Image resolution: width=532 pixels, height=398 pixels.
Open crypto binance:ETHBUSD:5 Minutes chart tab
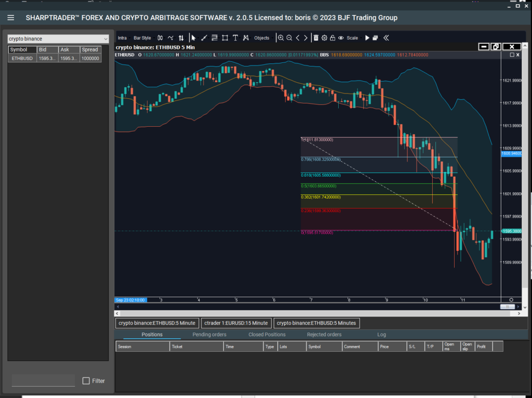[x=316, y=323]
